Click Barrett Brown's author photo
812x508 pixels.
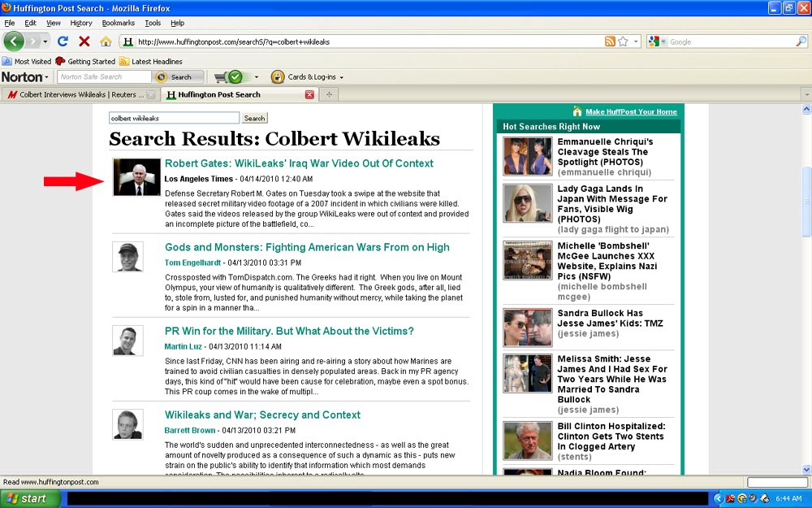point(127,424)
